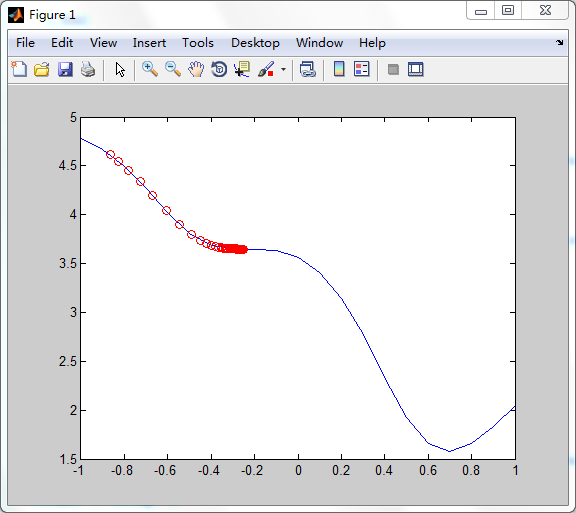Hide plot tools using the gray square icon
576x513 pixels.
pos(393,69)
